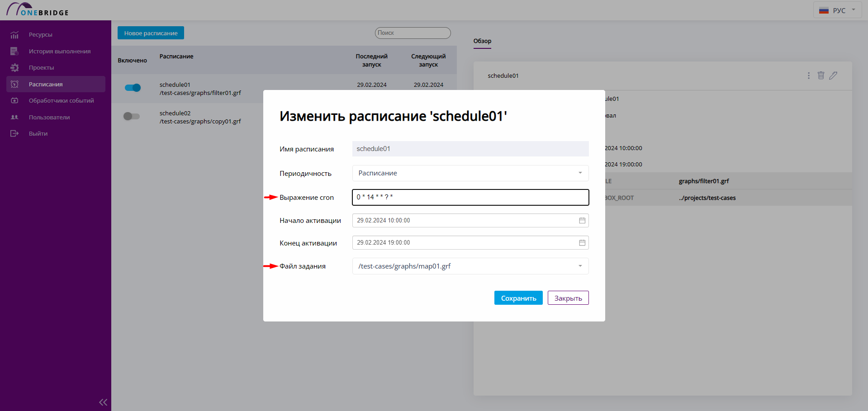The height and width of the screenshot is (411, 868).
Task: Click the Schedules clock icon in sidebar
Action: tap(14, 84)
